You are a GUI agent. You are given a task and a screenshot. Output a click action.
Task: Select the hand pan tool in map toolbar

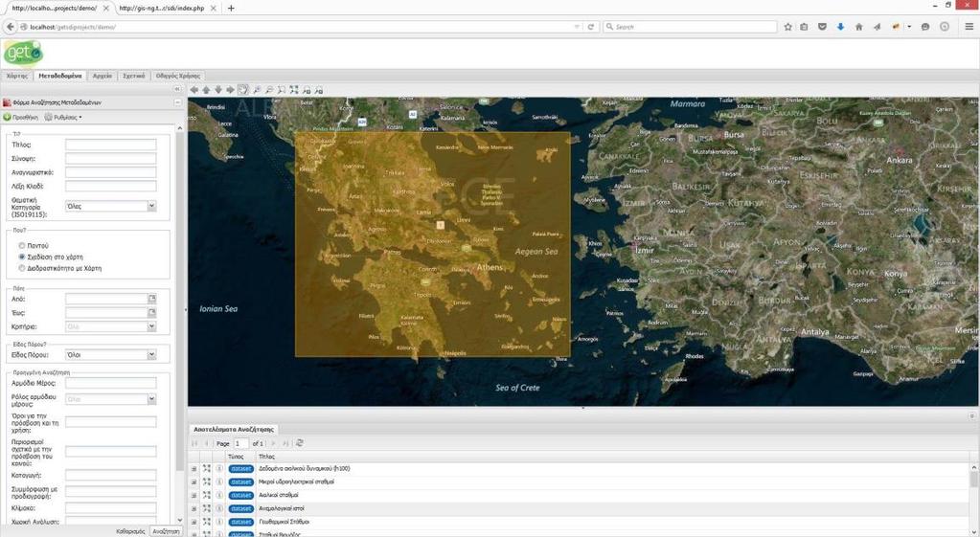[243, 90]
